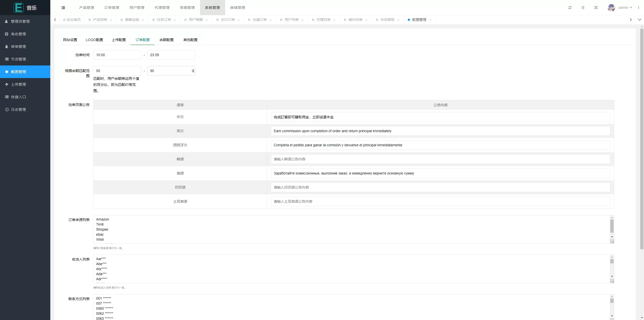Screen dimensions: 644x320
Task: Go to 日志管理 in the sidebar
Action: [18, 110]
